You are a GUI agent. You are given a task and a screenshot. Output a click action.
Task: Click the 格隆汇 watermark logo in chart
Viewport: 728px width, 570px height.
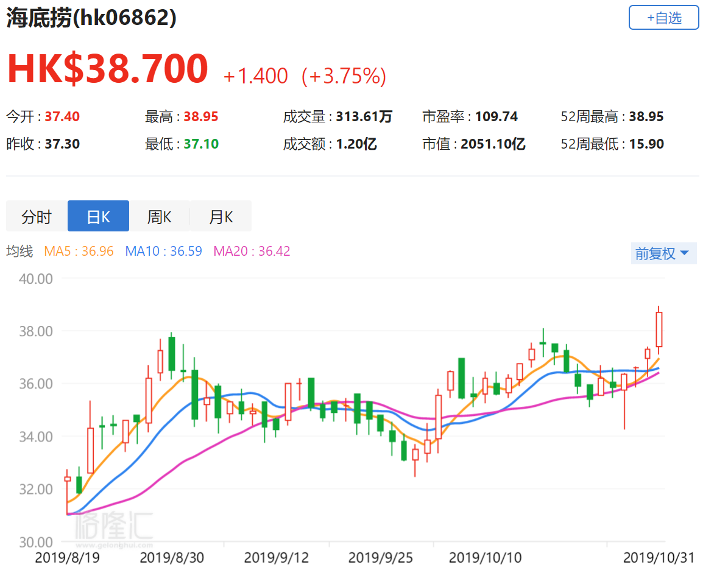[x=114, y=527]
